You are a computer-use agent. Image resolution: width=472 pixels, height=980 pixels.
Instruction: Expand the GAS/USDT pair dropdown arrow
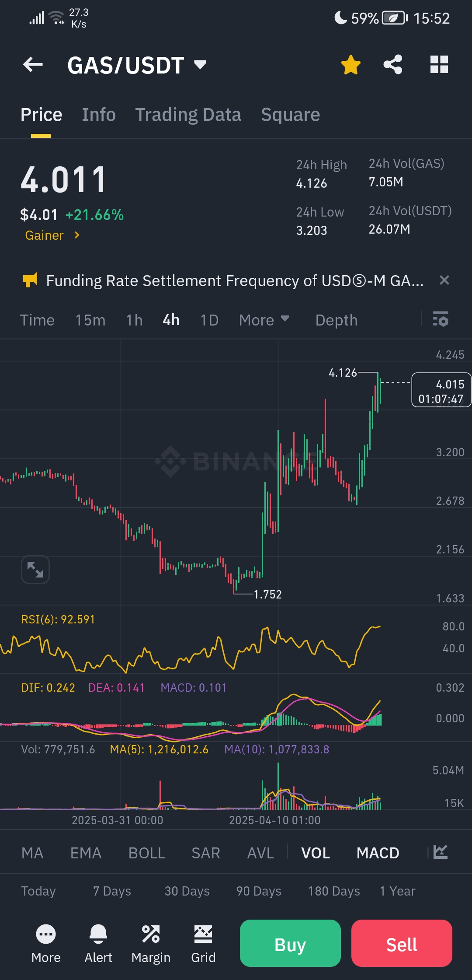[x=200, y=65]
